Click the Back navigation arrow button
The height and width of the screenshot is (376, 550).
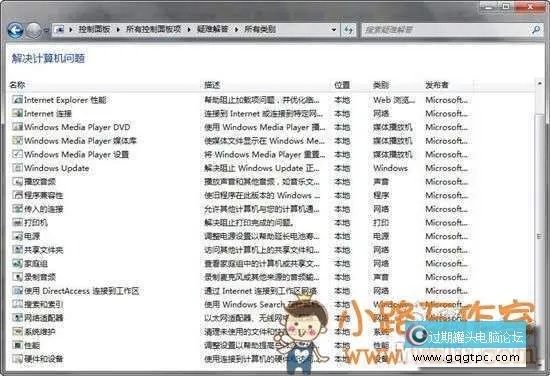click(15, 30)
